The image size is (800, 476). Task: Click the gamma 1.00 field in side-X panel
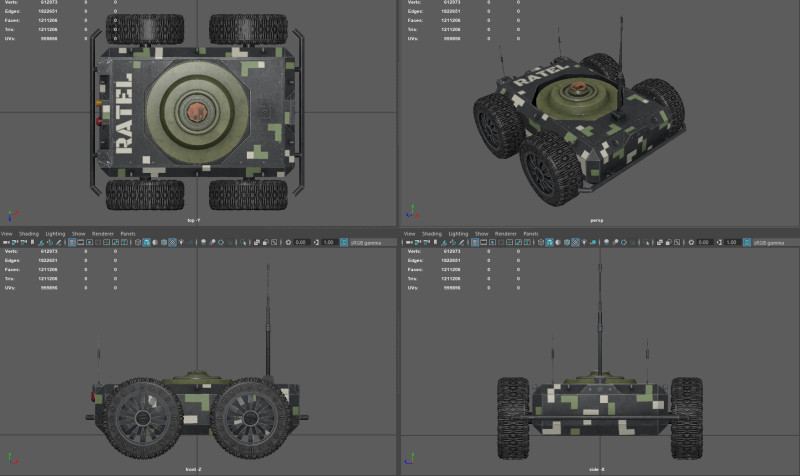[730, 242]
